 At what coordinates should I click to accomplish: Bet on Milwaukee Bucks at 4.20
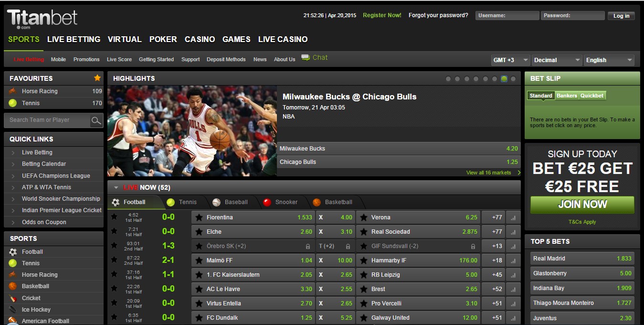(399, 149)
